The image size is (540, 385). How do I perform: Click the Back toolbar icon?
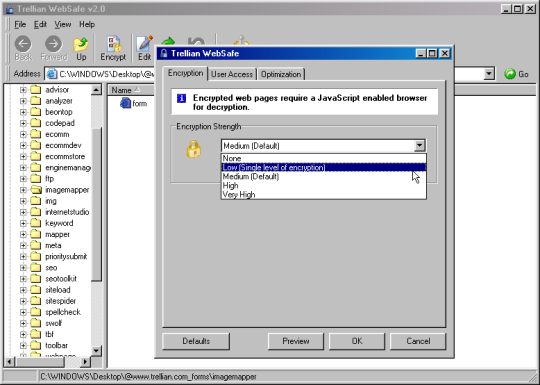(x=23, y=44)
